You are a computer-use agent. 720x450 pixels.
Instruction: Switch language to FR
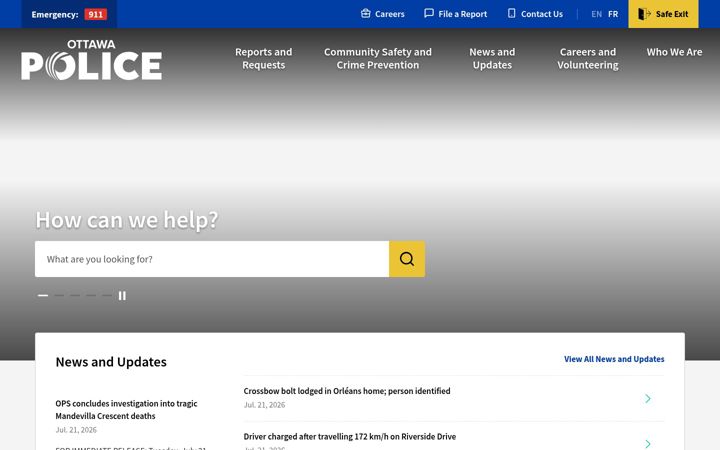point(613,14)
